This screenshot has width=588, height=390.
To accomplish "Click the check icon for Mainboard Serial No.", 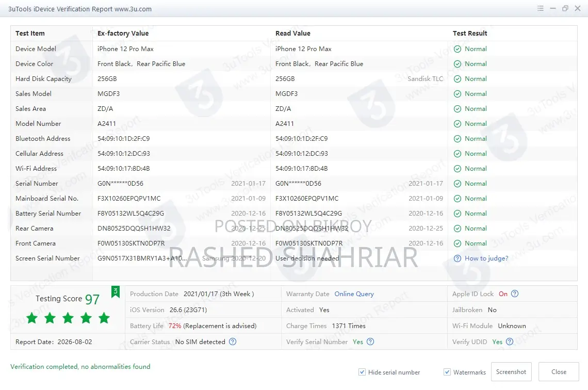I will click(458, 199).
